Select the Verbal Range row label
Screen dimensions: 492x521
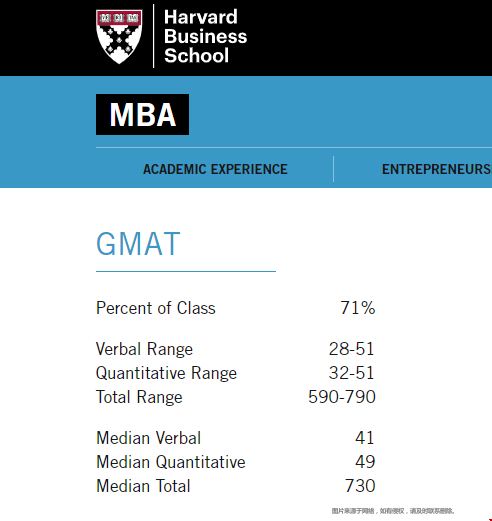pos(144,349)
